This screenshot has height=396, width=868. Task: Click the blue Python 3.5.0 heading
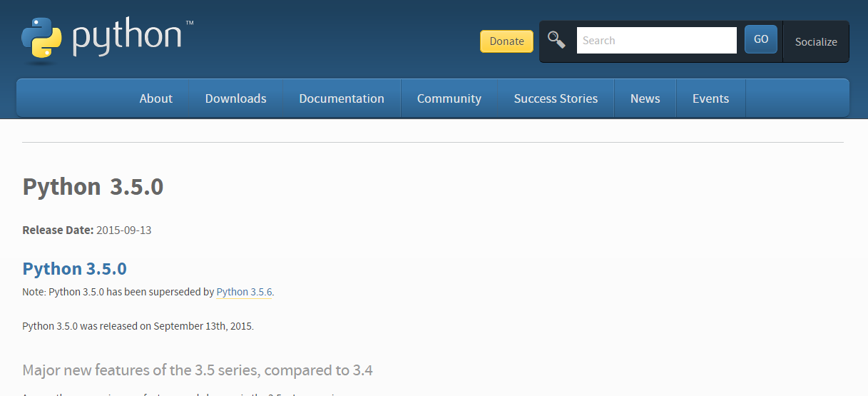pyautogui.click(x=75, y=269)
